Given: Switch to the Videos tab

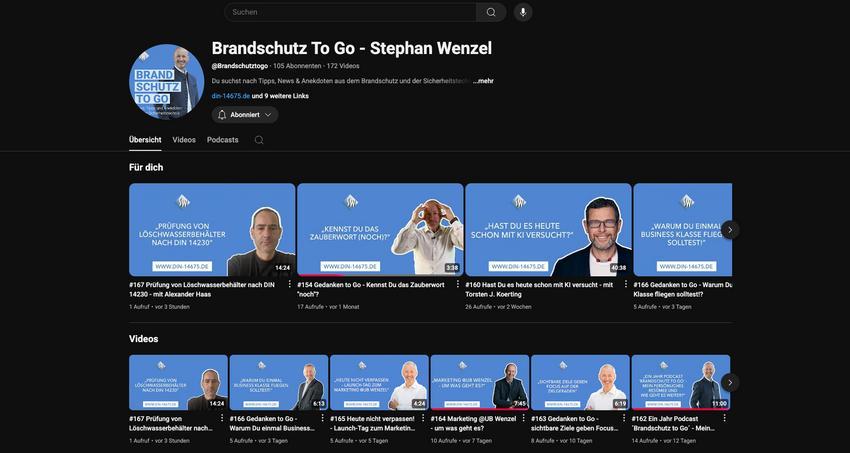Looking at the screenshot, I should (x=184, y=140).
